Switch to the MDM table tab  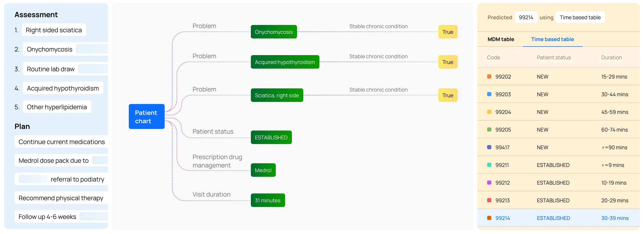(x=501, y=39)
